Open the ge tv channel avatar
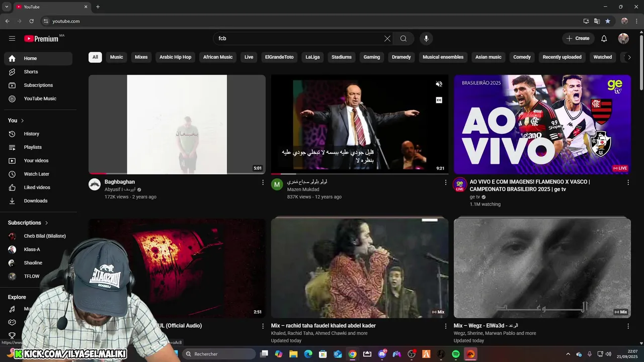This screenshot has height=362, width=644. [x=459, y=185]
